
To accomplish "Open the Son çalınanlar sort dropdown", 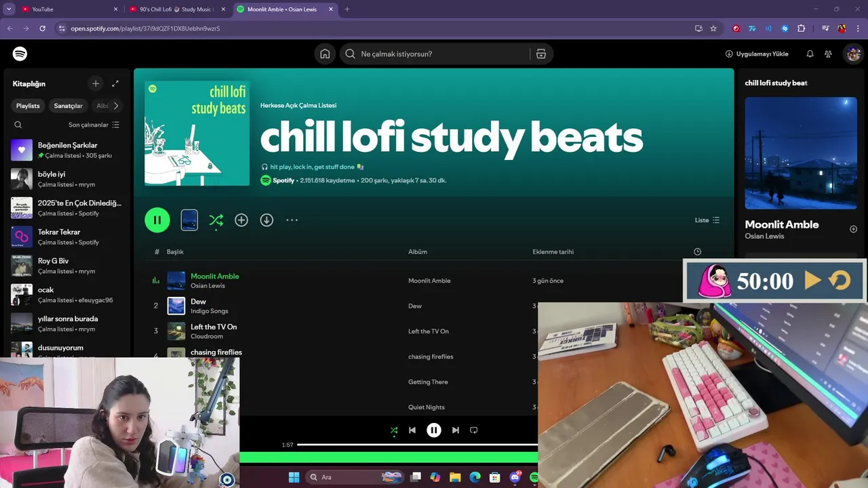I will (94, 125).
